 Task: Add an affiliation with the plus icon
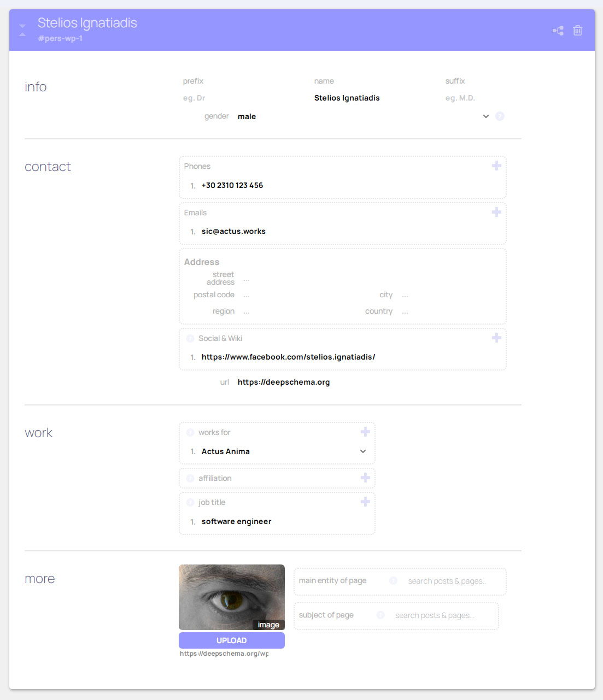point(365,478)
